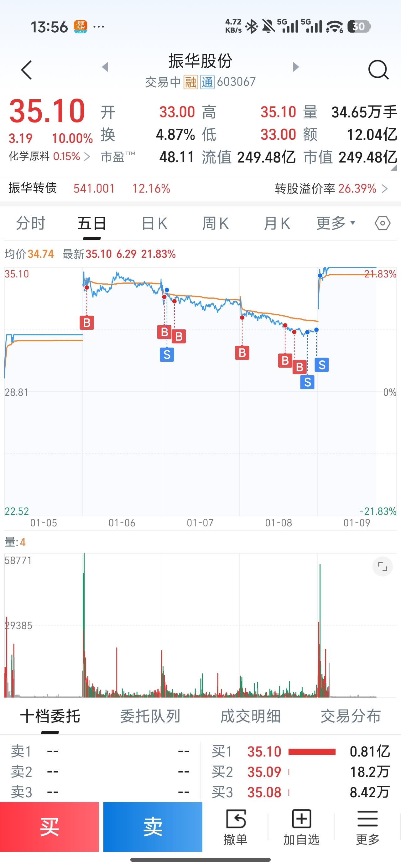Go to next stock with right triangle
The height and width of the screenshot is (868, 401).
click(296, 67)
